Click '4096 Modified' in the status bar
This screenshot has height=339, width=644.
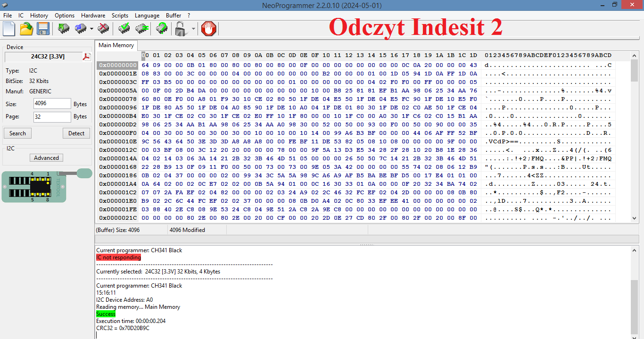click(x=187, y=230)
